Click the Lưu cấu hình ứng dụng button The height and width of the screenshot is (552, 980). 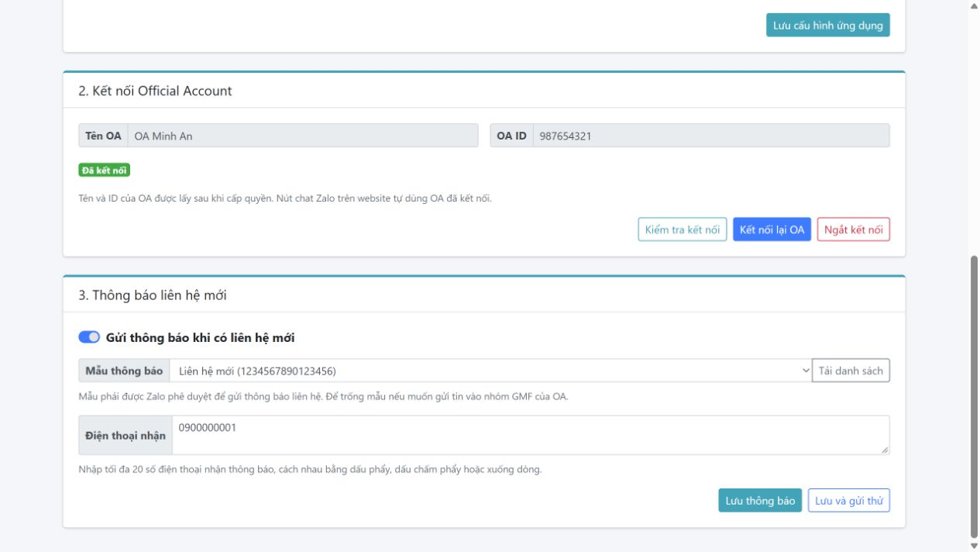click(x=828, y=25)
